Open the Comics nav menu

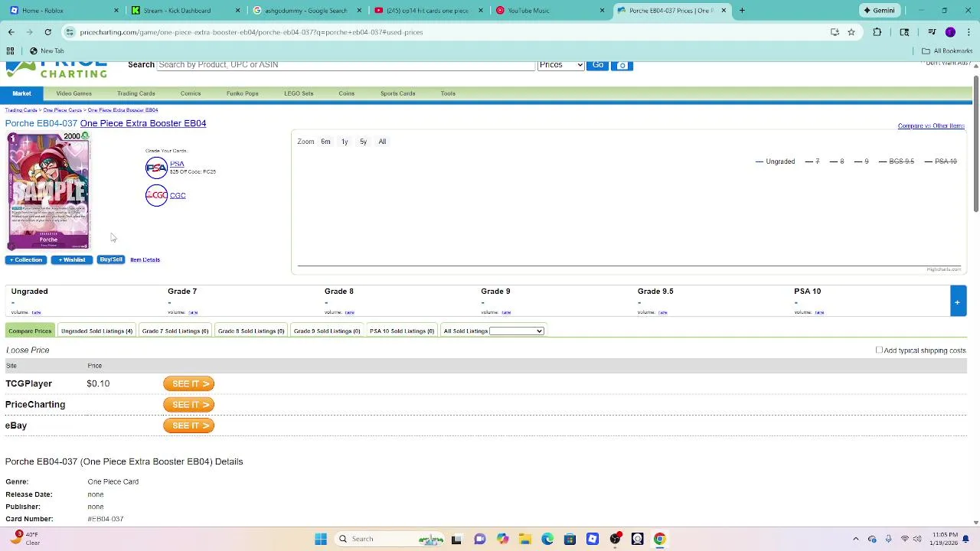pyautogui.click(x=191, y=93)
